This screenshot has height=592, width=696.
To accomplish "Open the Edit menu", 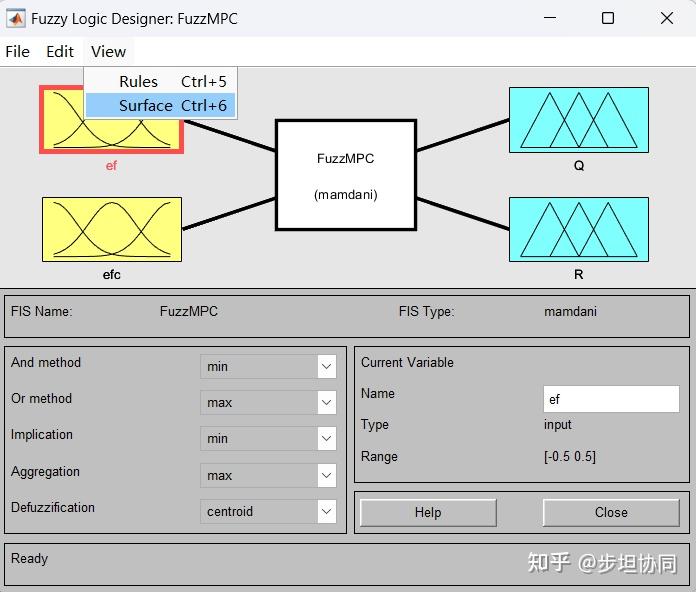I will [60, 51].
